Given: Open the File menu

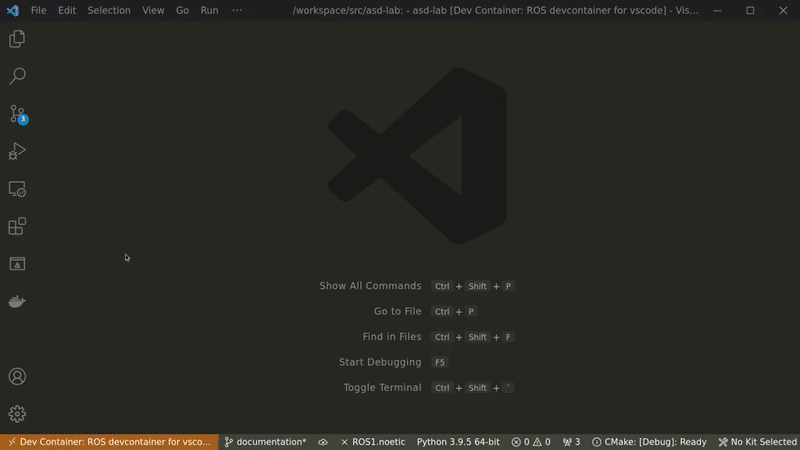Looking at the screenshot, I should pyautogui.click(x=38, y=10).
